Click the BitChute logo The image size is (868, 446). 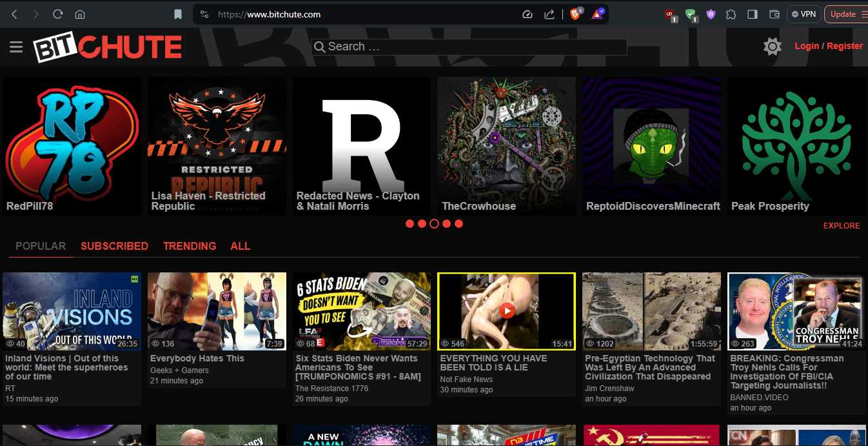(x=108, y=47)
